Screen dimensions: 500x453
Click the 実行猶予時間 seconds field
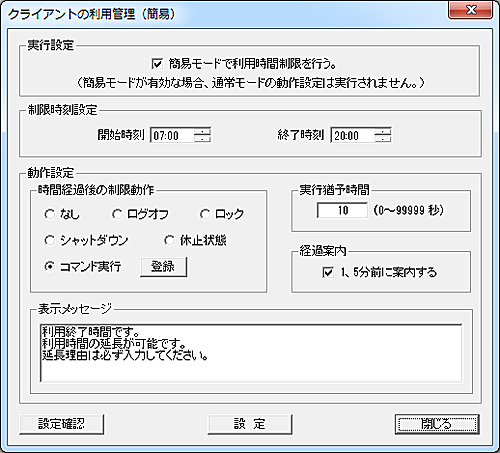click(342, 210)
